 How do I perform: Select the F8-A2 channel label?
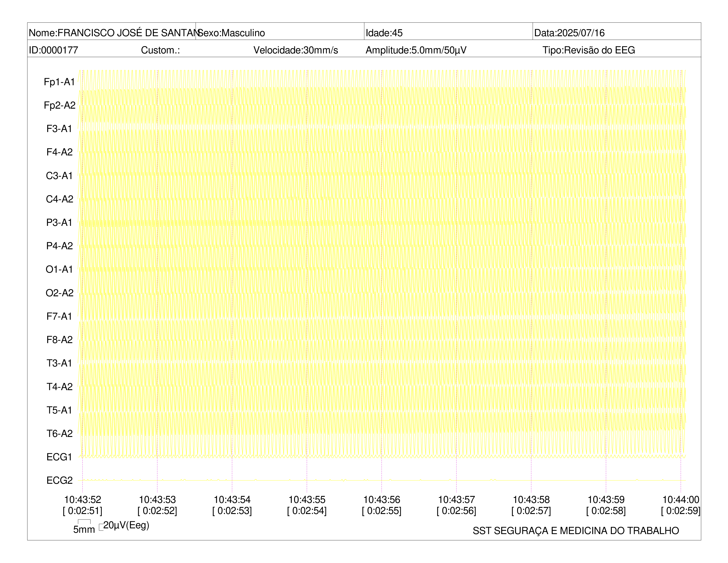point(59,340)
